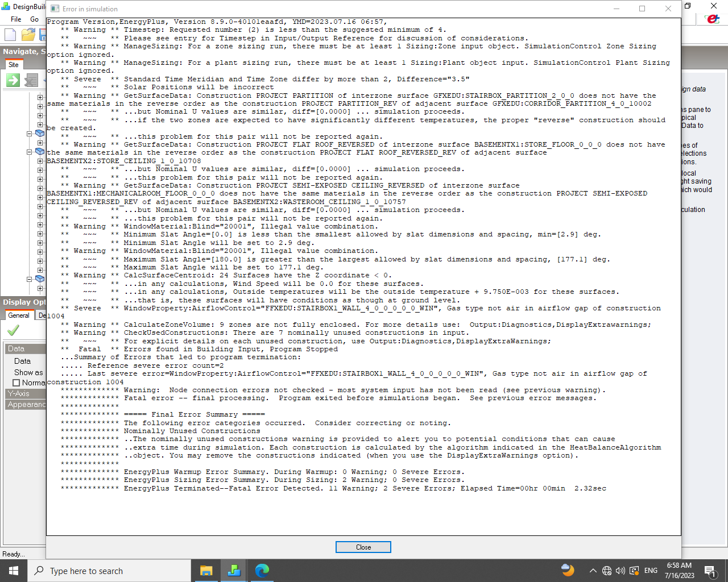This screenshot has width=728, height=582.
Task: Open the Go menu in DesignBuilder
Action: click(34, 19)
